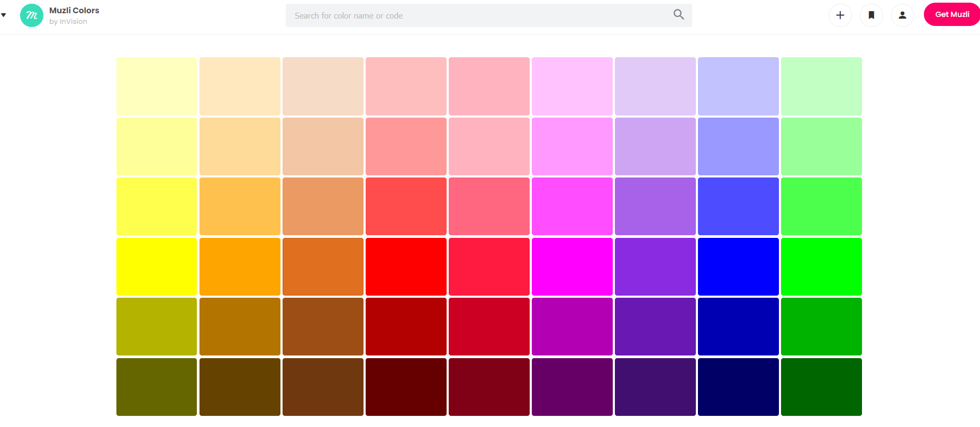Image resolution: width=980 pixels, height=427 pixels.
Task: Click the search magnifier icon
Action: tap(678, 15)
